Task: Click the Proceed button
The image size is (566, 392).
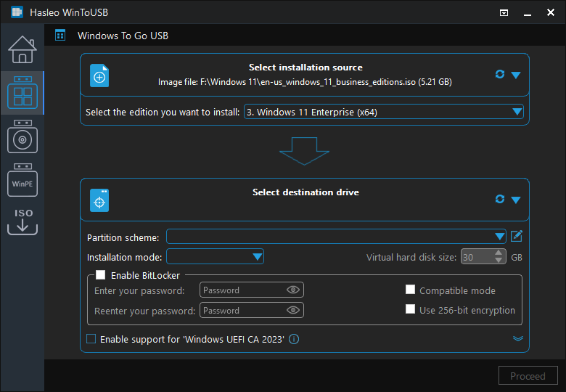Action: 528,376
